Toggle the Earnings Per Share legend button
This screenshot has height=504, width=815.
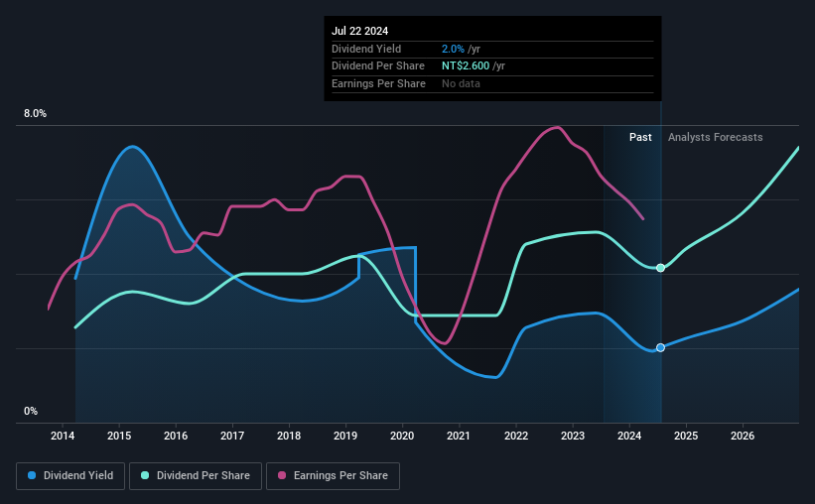point(333,476)
